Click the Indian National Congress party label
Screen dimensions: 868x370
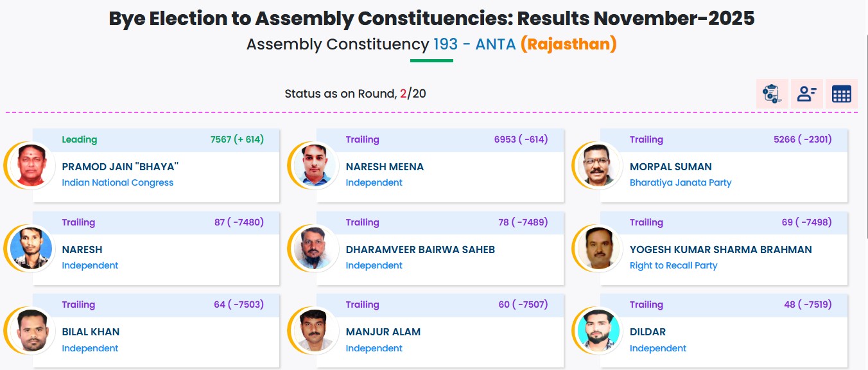click(117, 182)
